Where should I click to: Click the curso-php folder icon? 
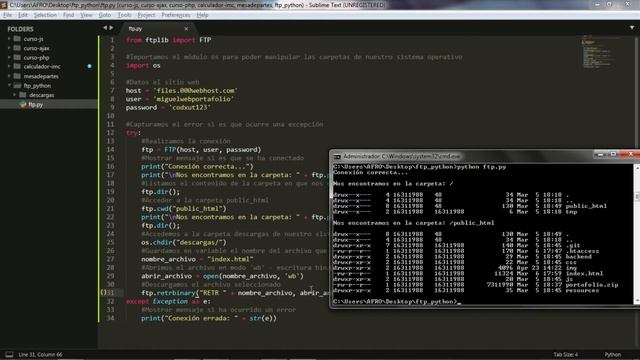tap(17, 58)
